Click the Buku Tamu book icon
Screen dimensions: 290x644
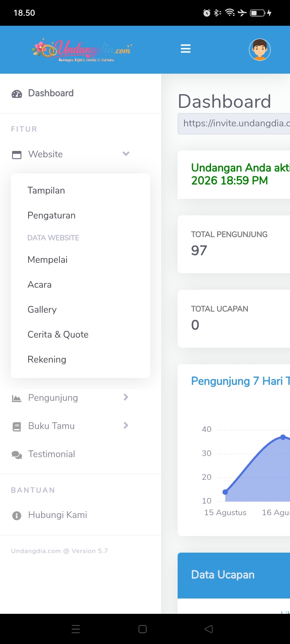point(17,427)
